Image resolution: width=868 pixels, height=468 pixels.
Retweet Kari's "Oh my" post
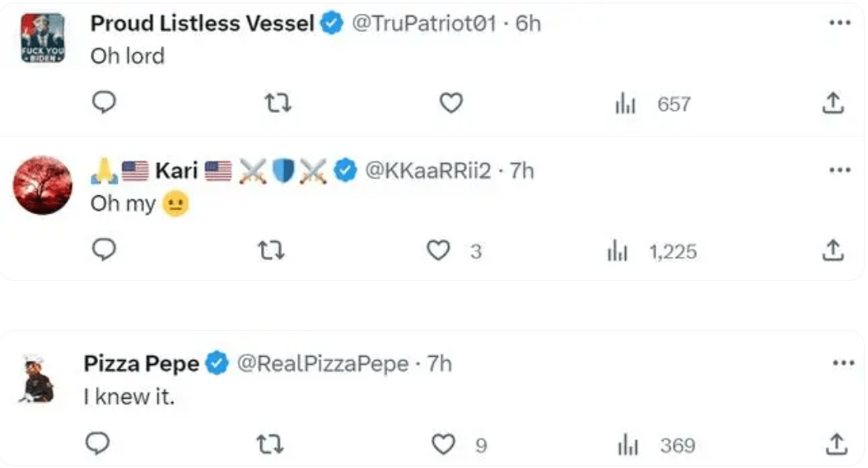[x=271, y=250]
